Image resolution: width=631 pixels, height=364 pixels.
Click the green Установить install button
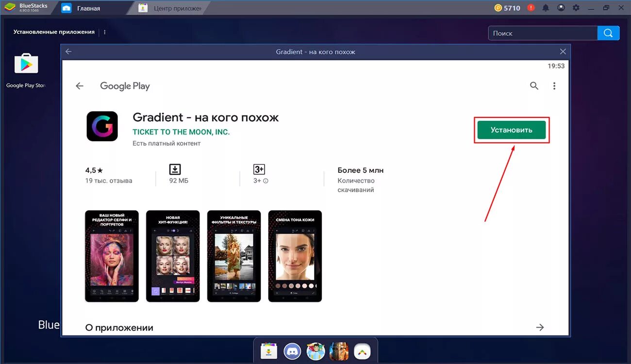tap(512, 130)
